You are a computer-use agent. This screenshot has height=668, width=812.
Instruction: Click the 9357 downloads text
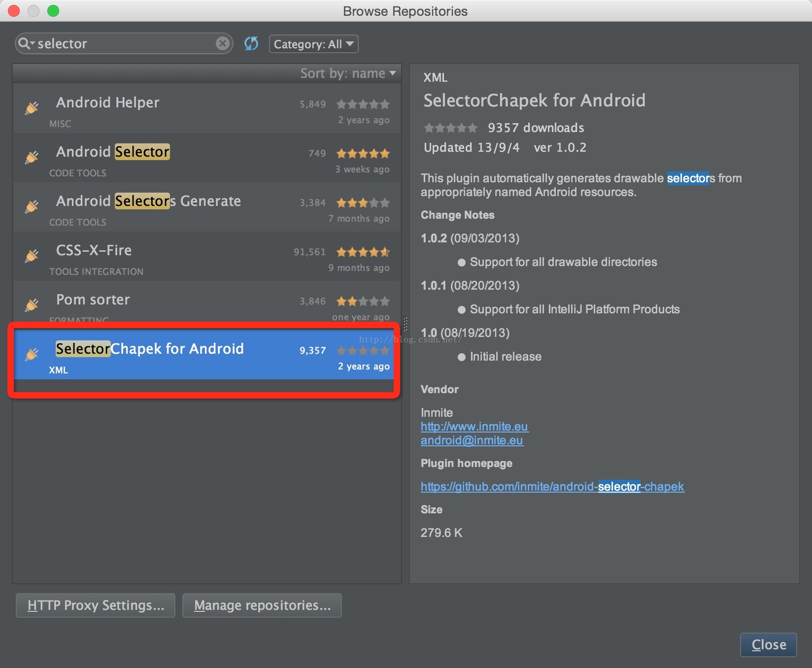(536, 128)
